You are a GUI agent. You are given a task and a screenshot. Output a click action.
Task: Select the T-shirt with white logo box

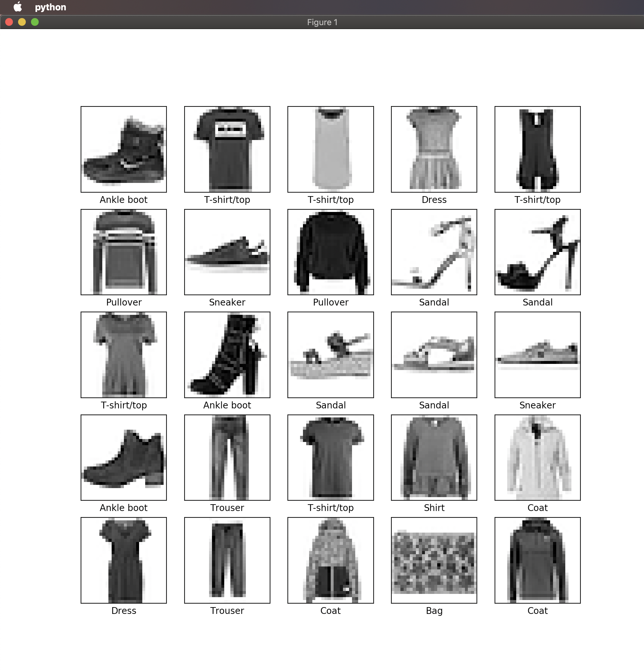pyautogui.click(x=227, y=149)
